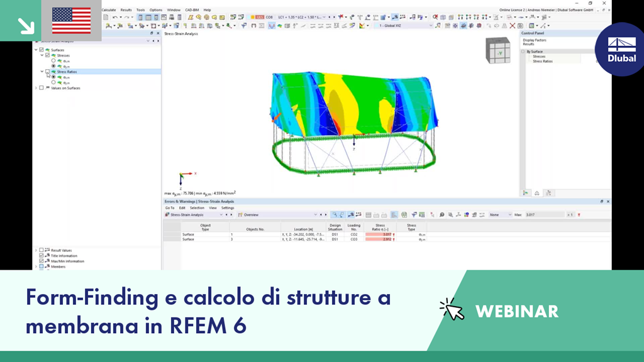
Task: Open the Stress-Strain Analysis dropdown in results table
Action: coord(221,214)
